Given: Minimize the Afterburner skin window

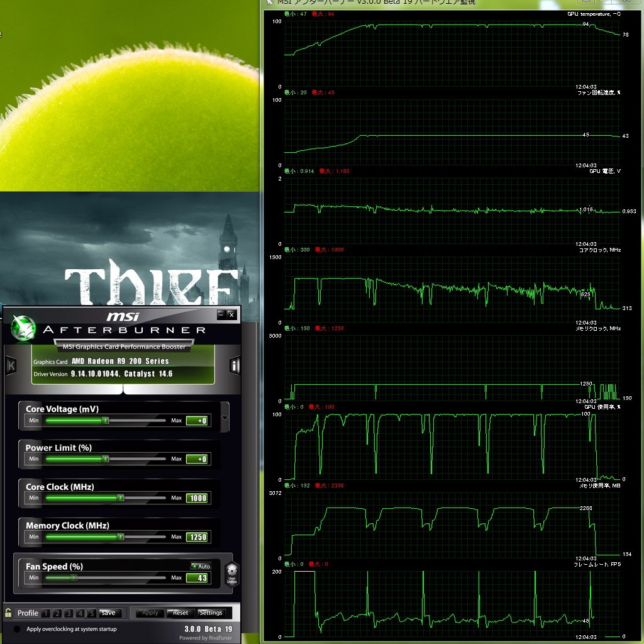Looking at the screenshot, I should [221, 314].
